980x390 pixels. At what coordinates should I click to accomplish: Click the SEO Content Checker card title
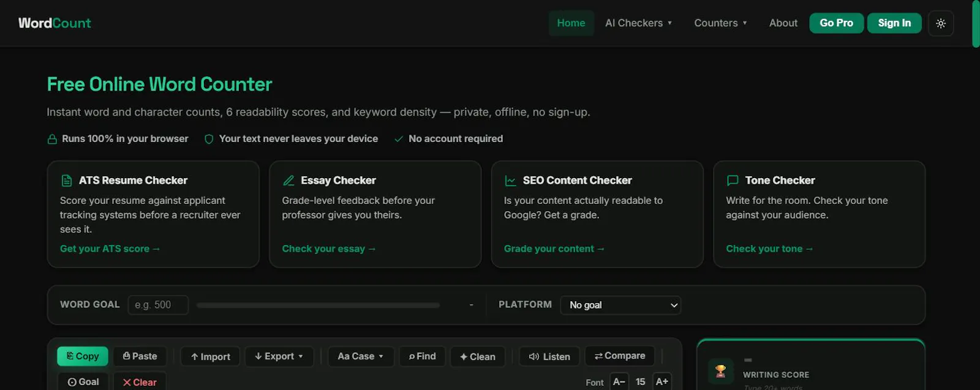tap(577, 181)
